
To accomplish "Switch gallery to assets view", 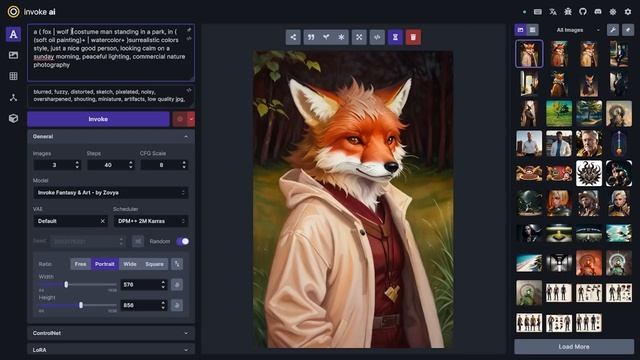I will (x=533, y=30).
